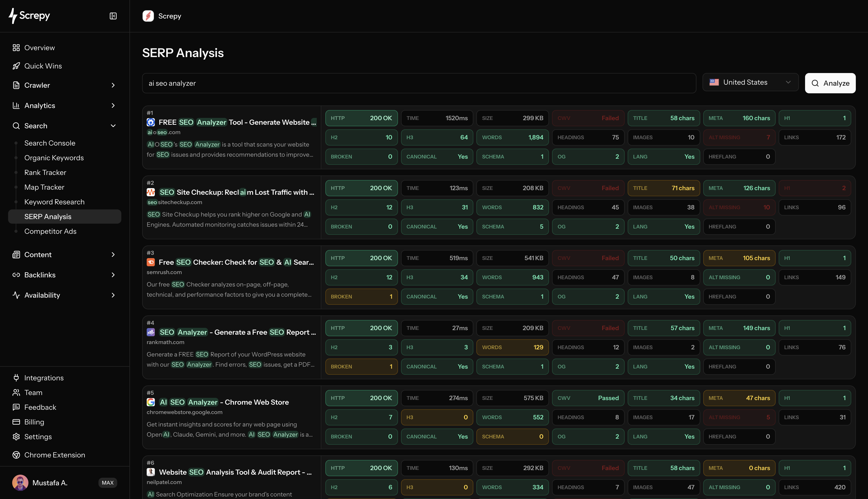Click the TIME 1520ms cell
Image resolution: width=868 pixels, height=499 pixels.
click(437, 118)
